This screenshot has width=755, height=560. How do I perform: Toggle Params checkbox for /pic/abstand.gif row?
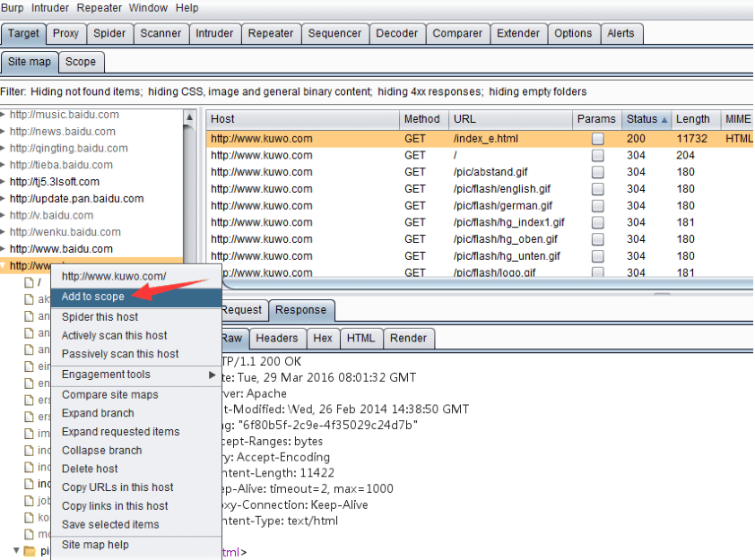coord(597,172)
